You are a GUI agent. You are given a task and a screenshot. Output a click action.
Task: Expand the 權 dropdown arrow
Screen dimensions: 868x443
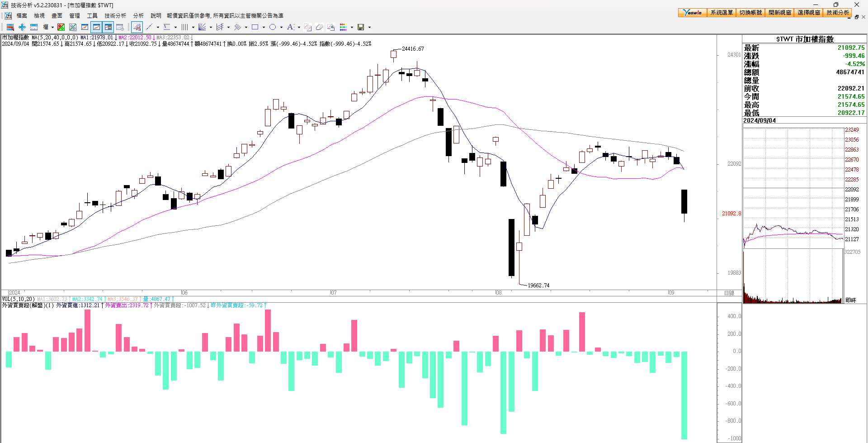(52, 27)
